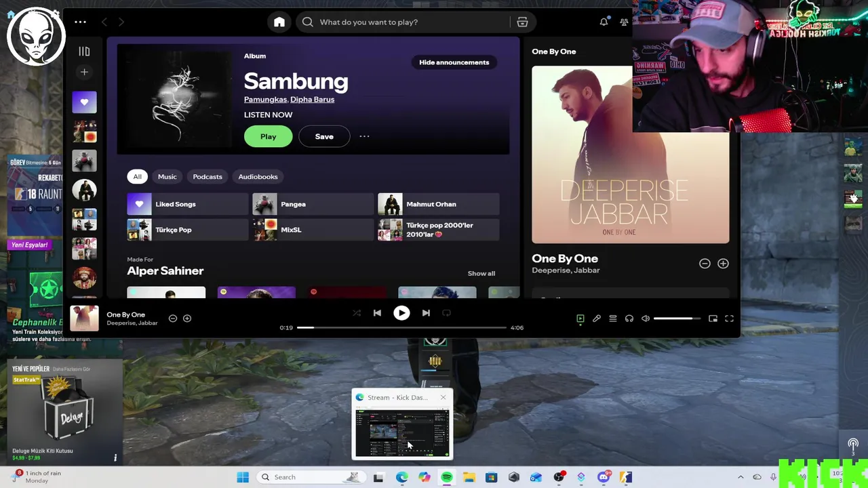Open artist Pamungkas link
The width and height of the screenshot is (868, 488).
pos(265,100)
